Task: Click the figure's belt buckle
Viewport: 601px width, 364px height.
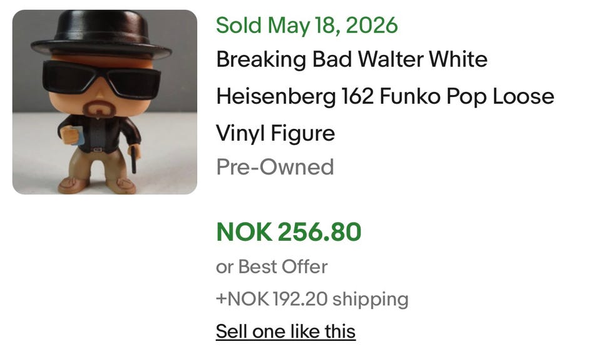Action: 98,149
